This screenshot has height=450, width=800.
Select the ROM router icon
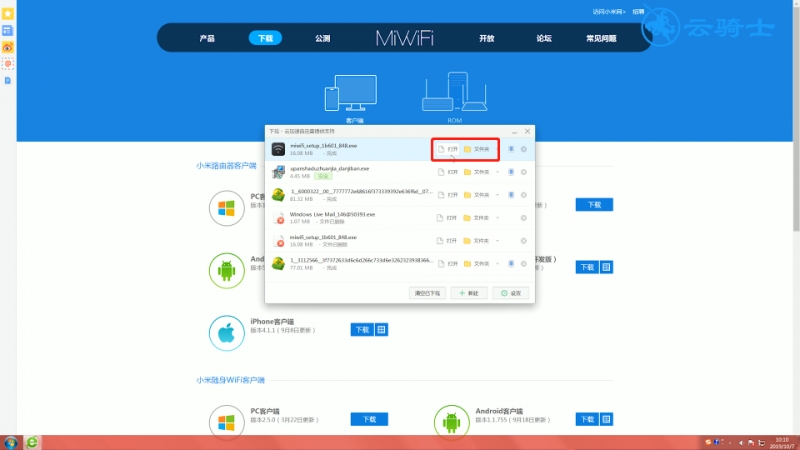[x=454, y=92]
